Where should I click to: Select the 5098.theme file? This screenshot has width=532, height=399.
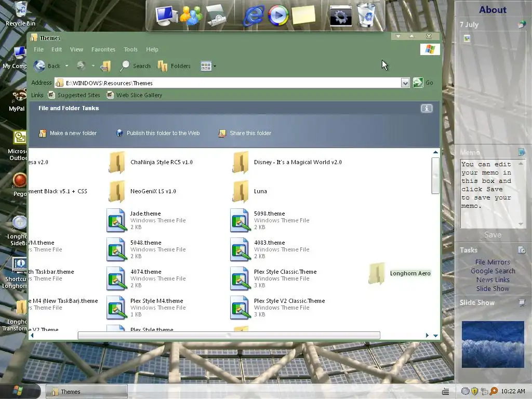tap(270, 220)
